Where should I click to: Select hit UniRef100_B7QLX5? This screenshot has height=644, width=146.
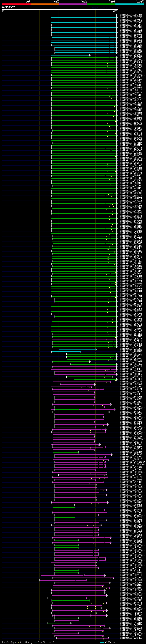click(x=131, y=540)
